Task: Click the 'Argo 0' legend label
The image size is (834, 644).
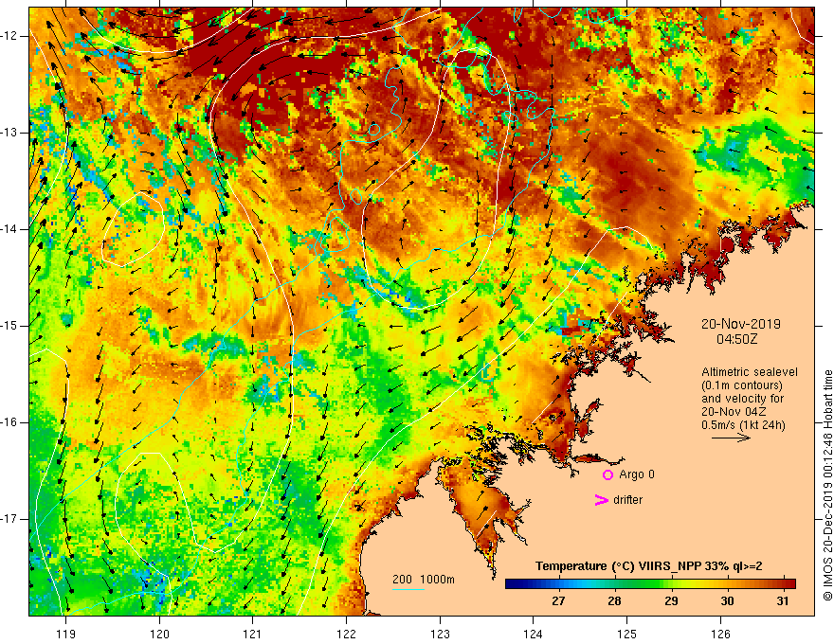Action: click(x=637, y=474)
